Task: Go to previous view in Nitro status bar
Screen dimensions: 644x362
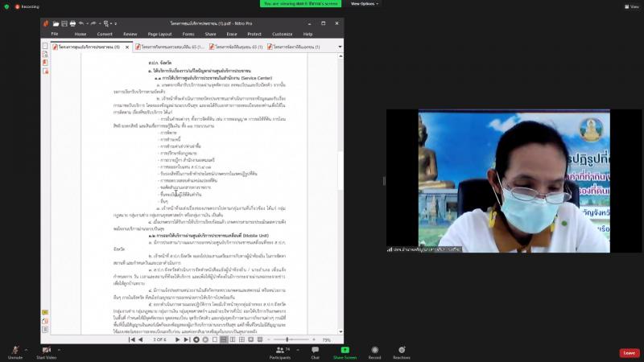Action: [196, 339]
